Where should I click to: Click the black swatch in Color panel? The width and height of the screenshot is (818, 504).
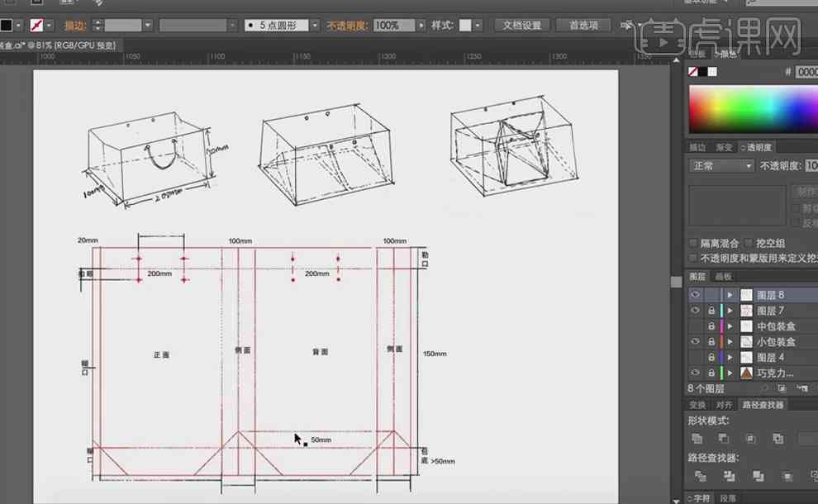(x=702, y=72)
